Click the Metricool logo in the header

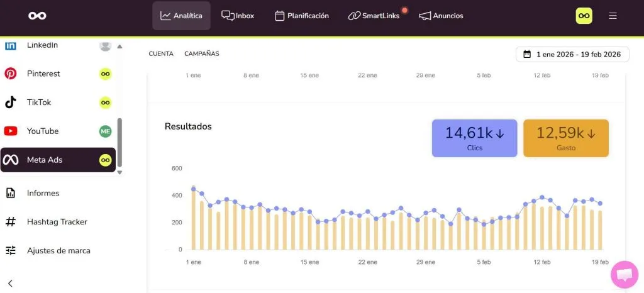coord(37,16)
